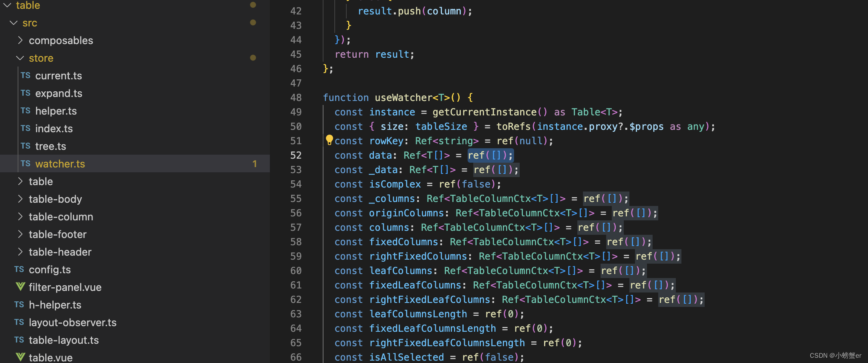Open layout-observer.ts file

tap(72, 323)
